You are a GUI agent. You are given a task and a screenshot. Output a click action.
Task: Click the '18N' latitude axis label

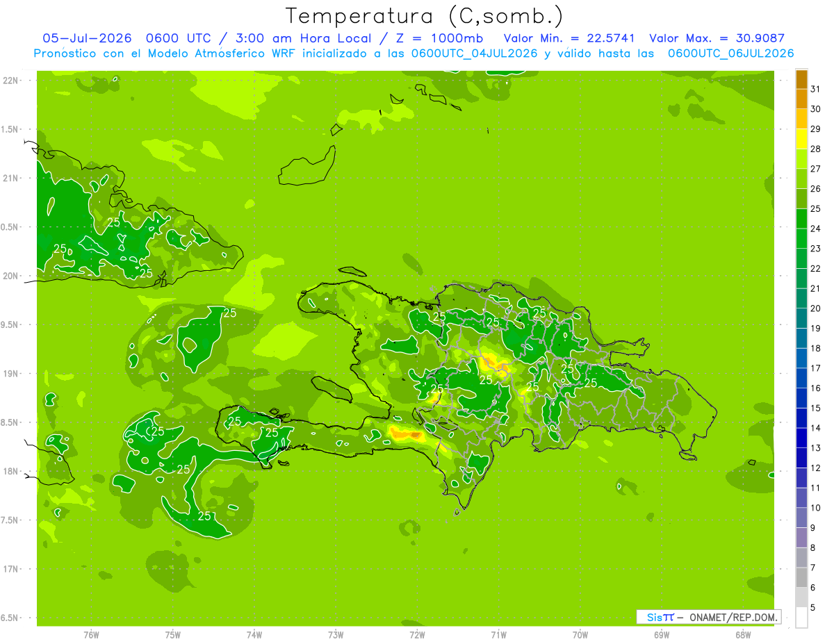click(x=10, y=472)
